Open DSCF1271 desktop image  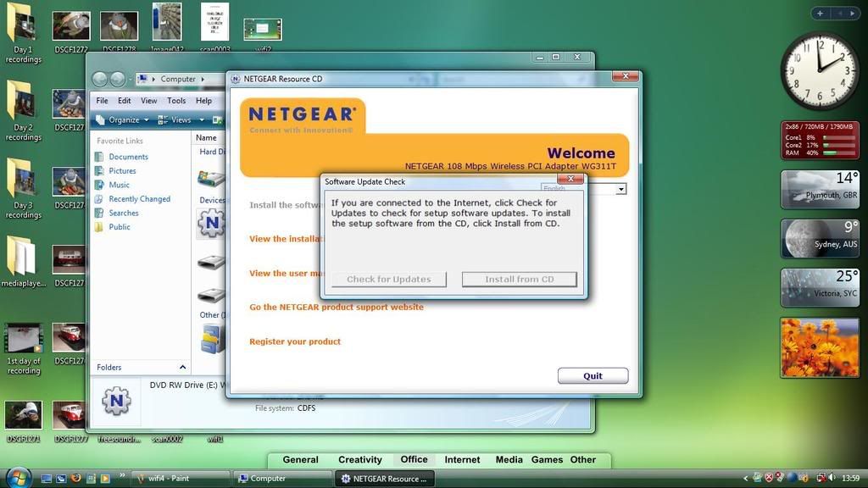(x=23, y=423)
